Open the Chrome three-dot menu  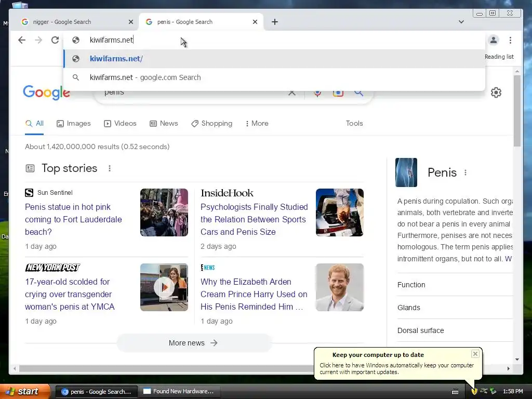click(510, 40)
